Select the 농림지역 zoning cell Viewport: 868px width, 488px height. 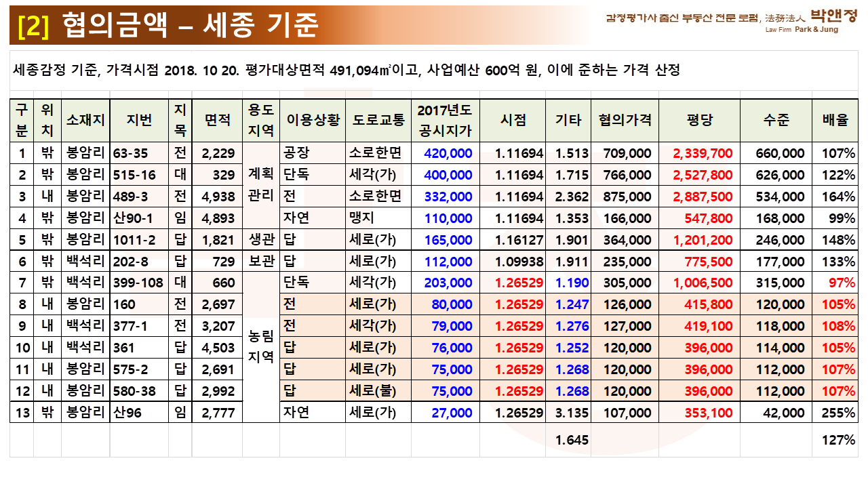pos(261,347)
